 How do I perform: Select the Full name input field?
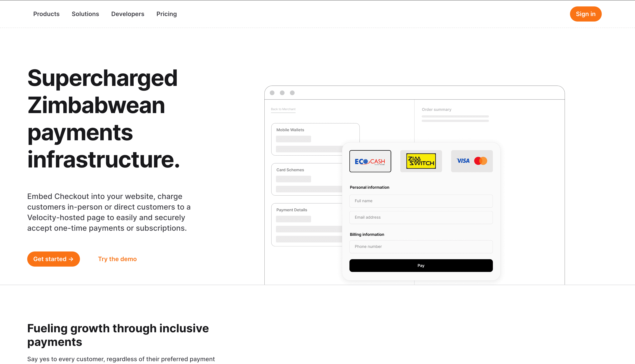[x=421, y=201]
